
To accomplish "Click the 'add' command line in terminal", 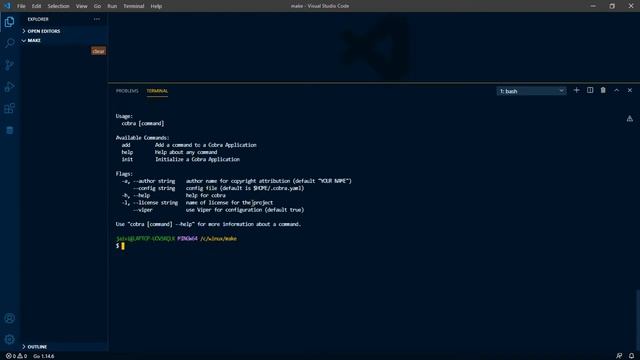I will click(x=189, y=145).
